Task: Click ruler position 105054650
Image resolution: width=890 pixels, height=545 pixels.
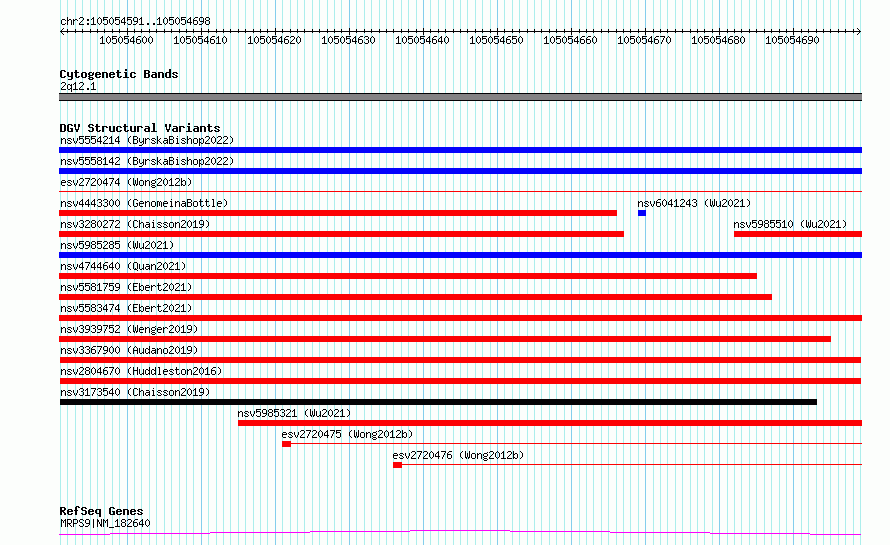Action: pos(496,40)
